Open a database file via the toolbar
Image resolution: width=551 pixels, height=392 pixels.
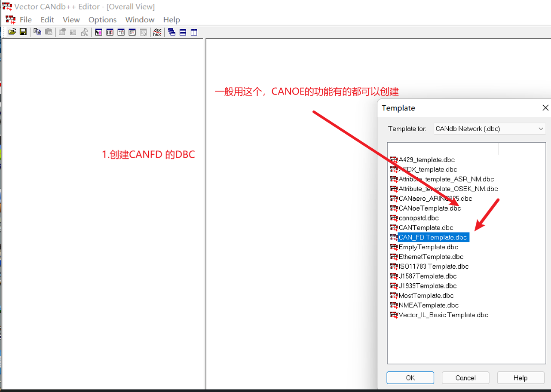(12, 32)
